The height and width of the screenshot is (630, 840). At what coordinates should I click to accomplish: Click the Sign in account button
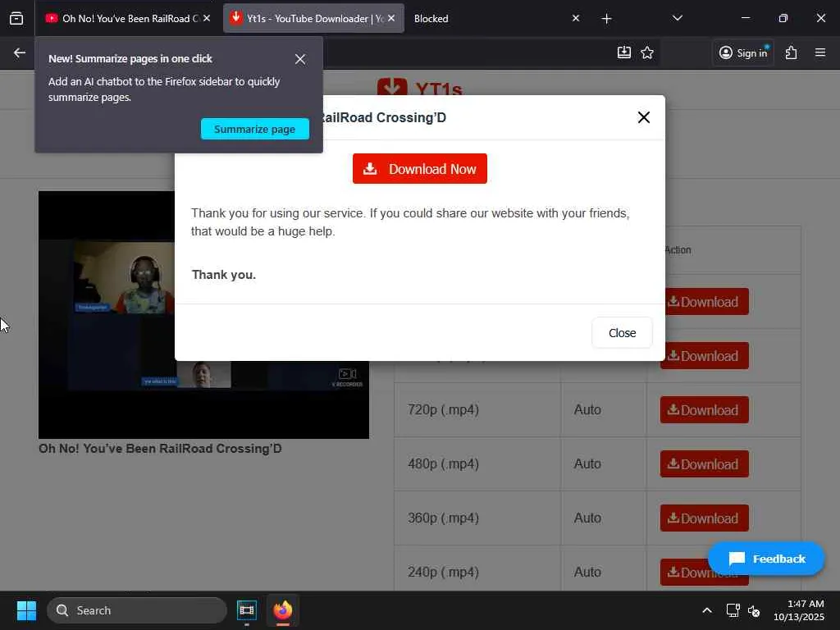[x=743, y=52]
